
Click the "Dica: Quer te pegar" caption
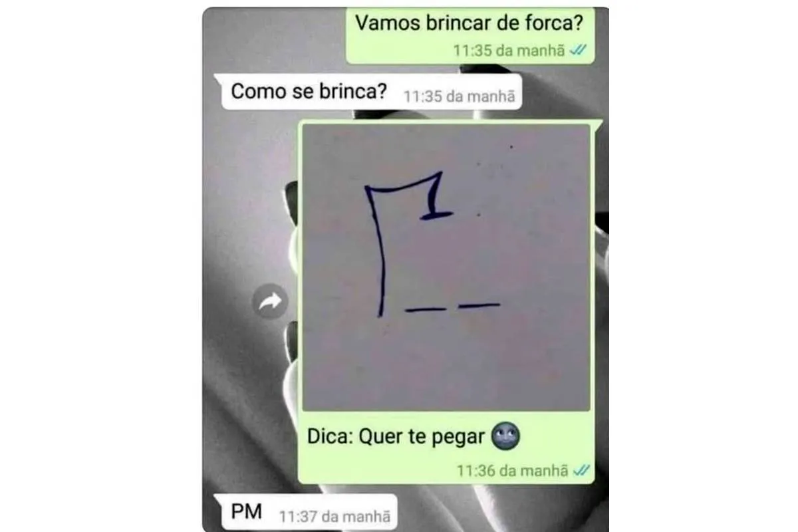[396, 437]
